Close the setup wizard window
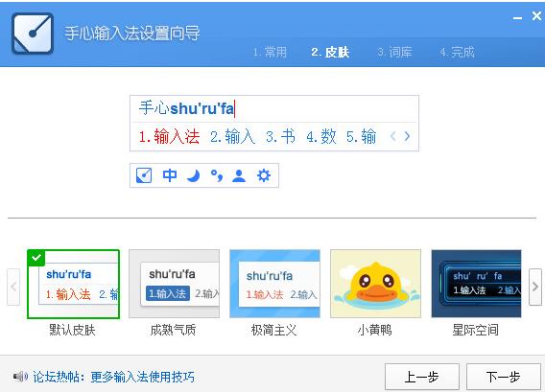Screen dimensions: 545x392 click(x=536, y=15)
